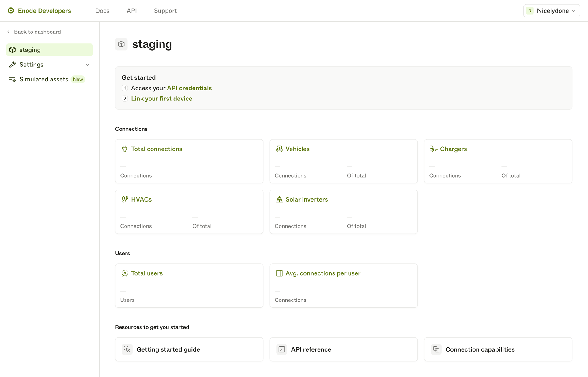Click Back to dashboard
This screenshot has height=377, width=588.
(34, 32)
